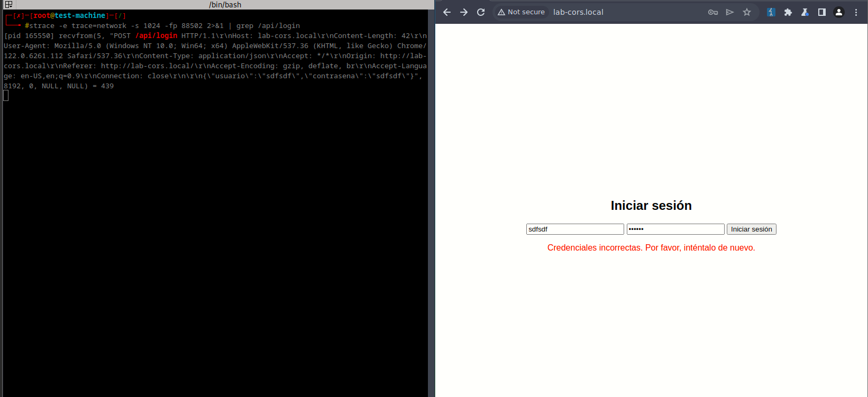Screen dimensions: 868x397
Task: Reload the lab-cors.local page
Action: tap(481, 12)
